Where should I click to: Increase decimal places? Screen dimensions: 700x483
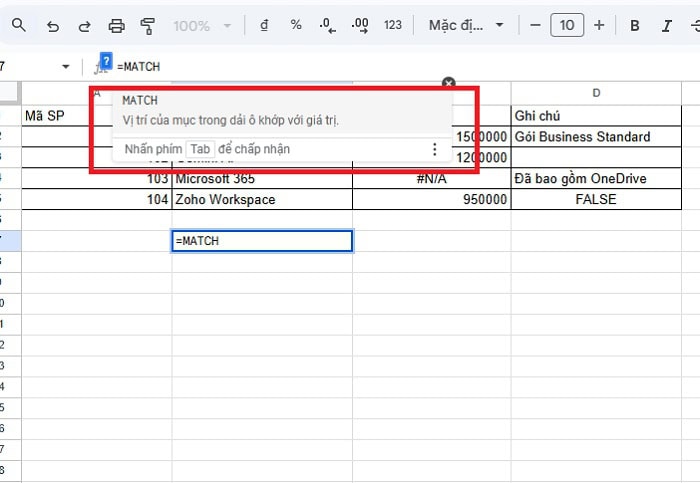point(360,25)
